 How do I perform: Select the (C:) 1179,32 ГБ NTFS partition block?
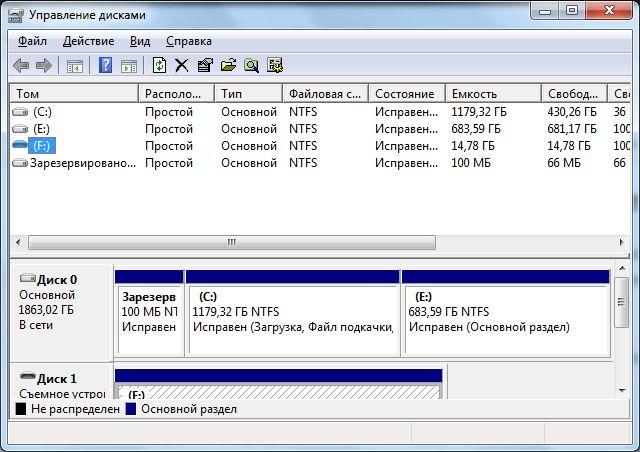click(293, 313)
